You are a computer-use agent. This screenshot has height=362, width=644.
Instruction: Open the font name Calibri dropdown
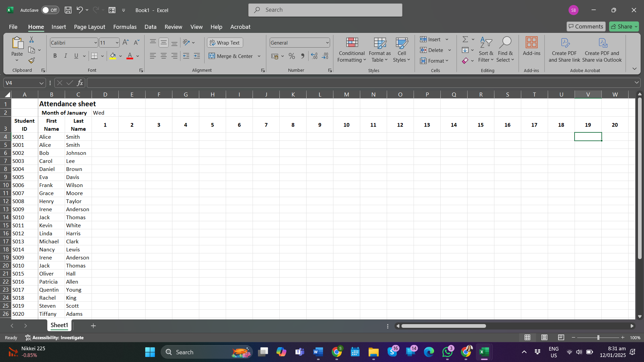pos(95,43)
